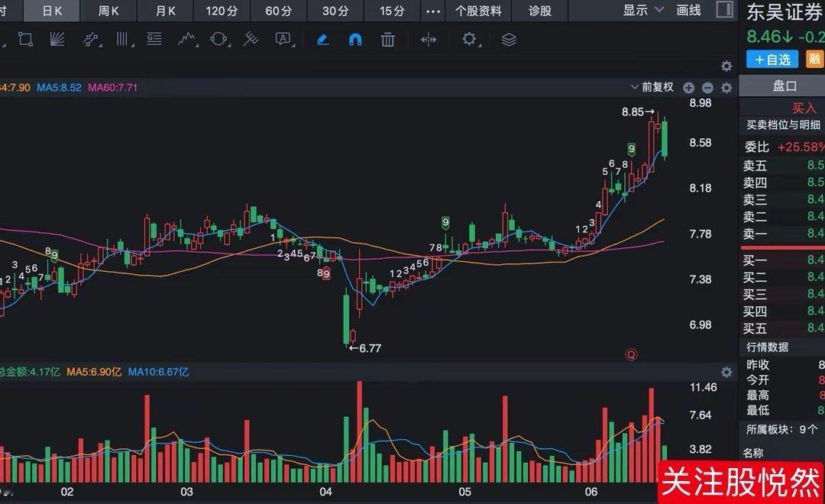Screen dimensions: 825x504
Task: Select the Gann fan lines tool
Action: [57, 39]
